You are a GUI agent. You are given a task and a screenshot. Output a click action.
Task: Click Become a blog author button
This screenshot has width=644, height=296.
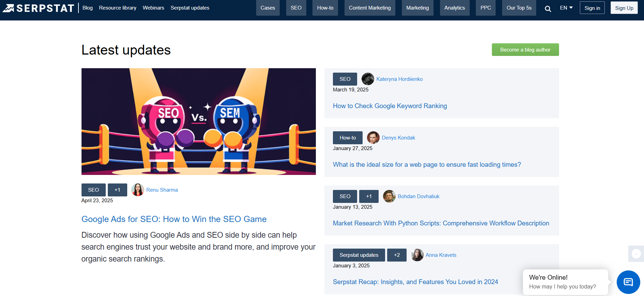525,50
